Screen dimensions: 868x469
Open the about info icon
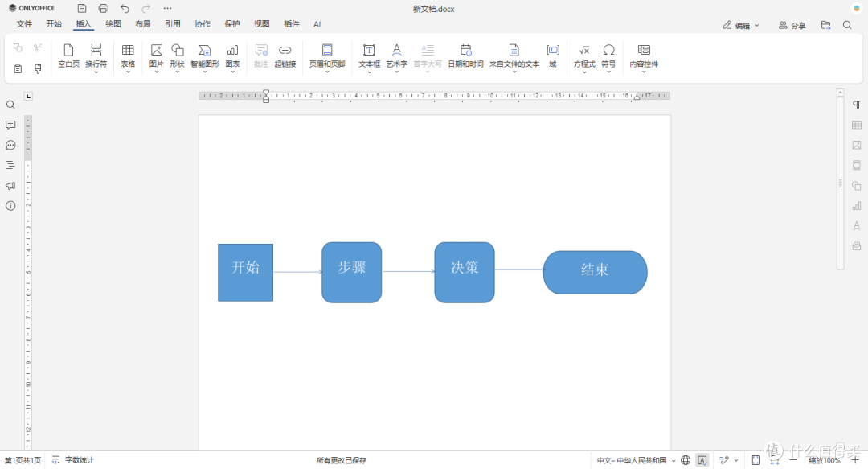coord(10,206)
